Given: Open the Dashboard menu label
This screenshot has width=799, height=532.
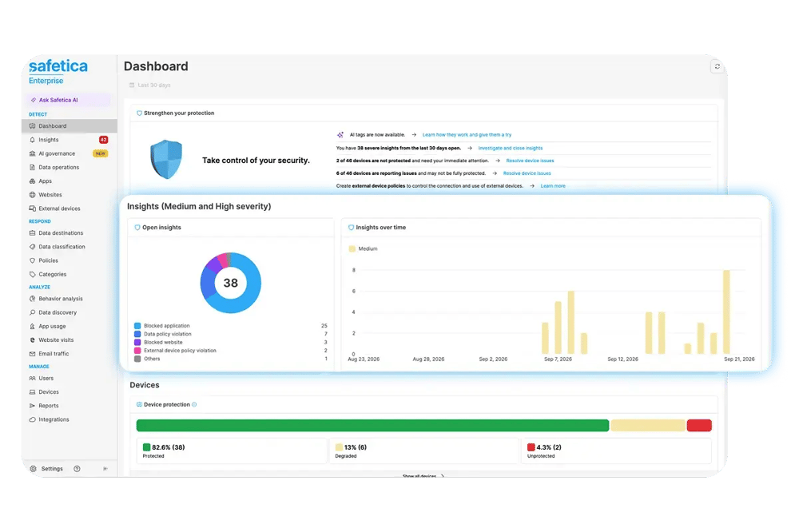Looking at the screenshot, I should (x=53, y=126).
